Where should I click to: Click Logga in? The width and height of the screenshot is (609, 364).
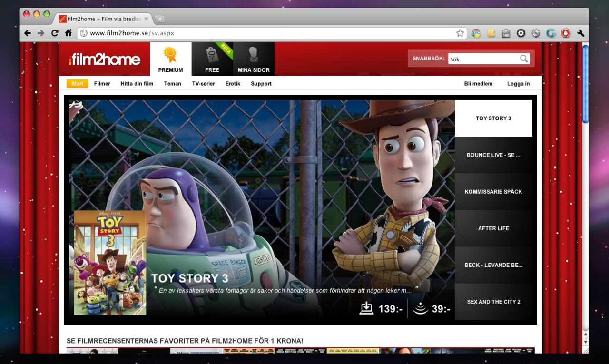tap(518, 83)
